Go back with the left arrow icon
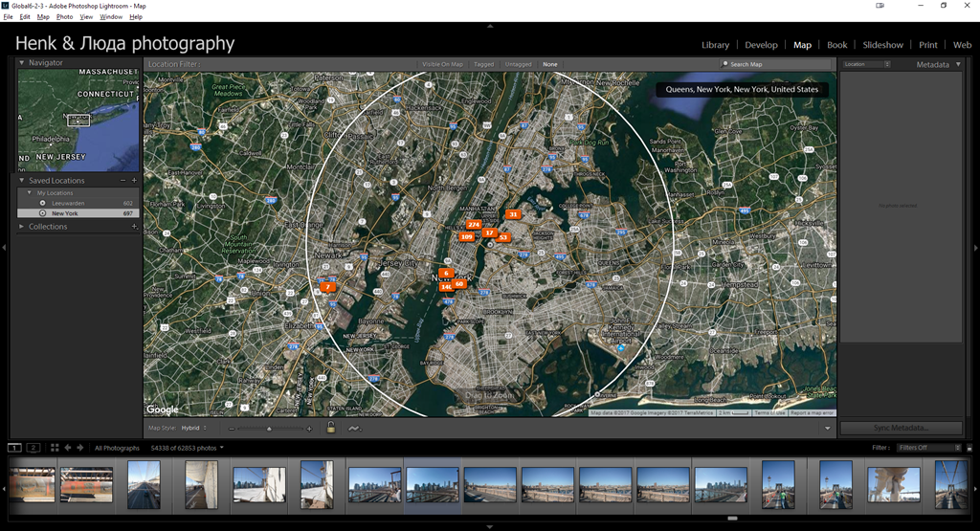Screen dimensions: 980x531 click(68, 448)
